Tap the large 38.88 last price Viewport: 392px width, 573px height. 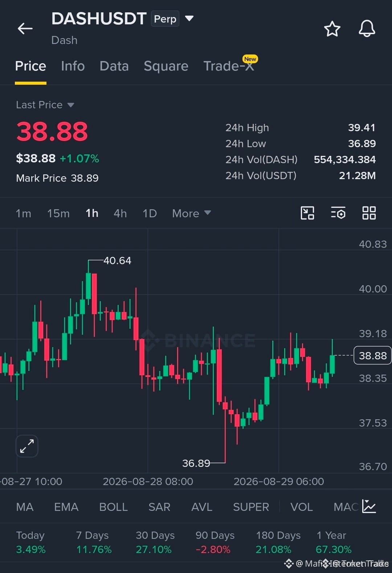coord(52,132)
